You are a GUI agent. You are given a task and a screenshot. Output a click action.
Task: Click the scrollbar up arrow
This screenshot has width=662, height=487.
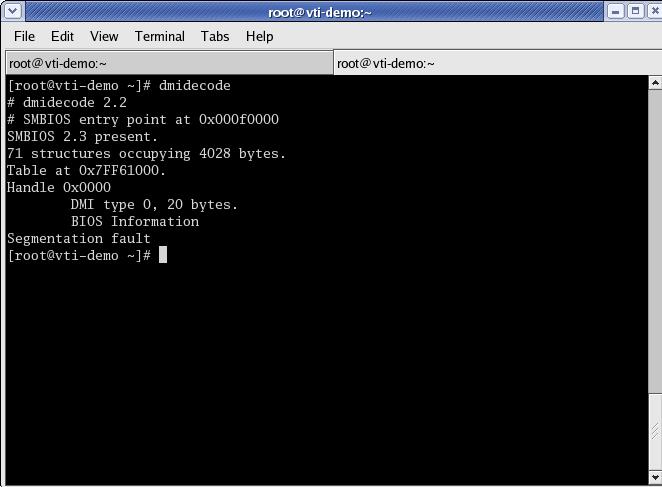pyautogui.click(x=653, y=84)
